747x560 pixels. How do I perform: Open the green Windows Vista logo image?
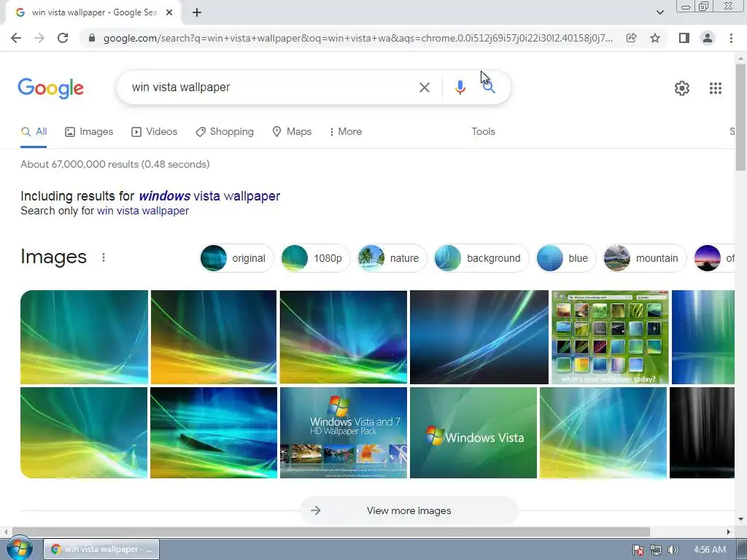tap(473, 433)
